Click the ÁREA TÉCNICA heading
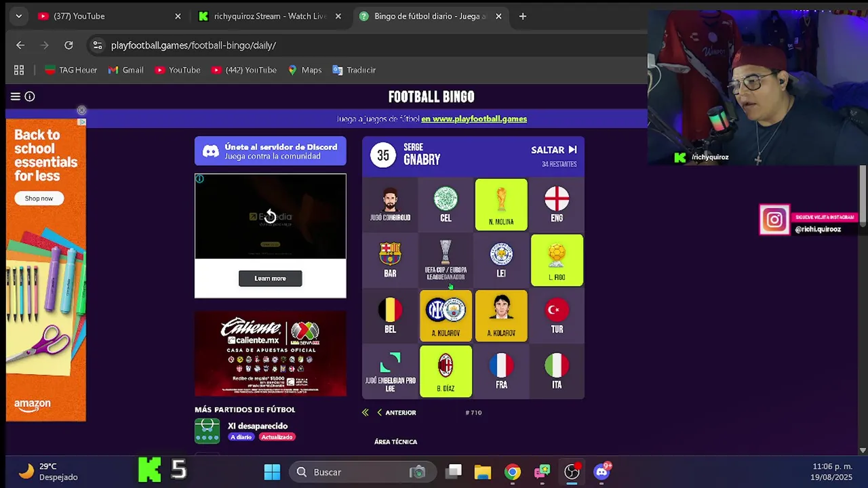Screen dimensions: 868x488 (x=395, y=441)
